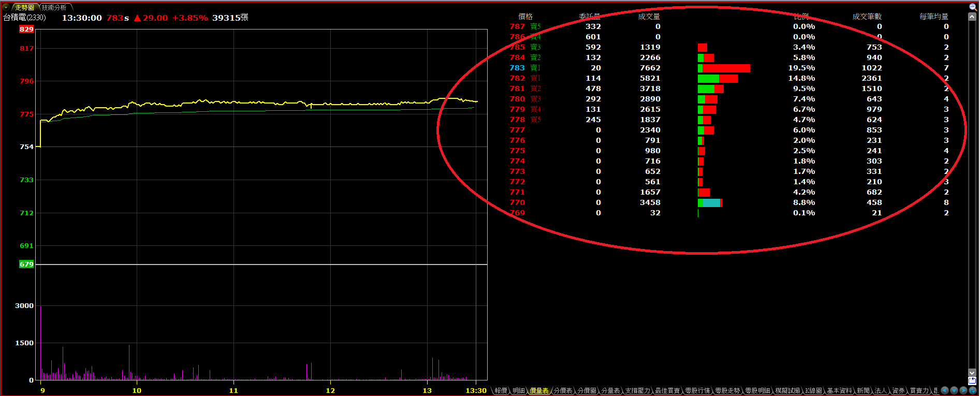This screenshot has width=980, height=396.
Task: Open the 支撐壓力 tab
Action: [637, 391]
